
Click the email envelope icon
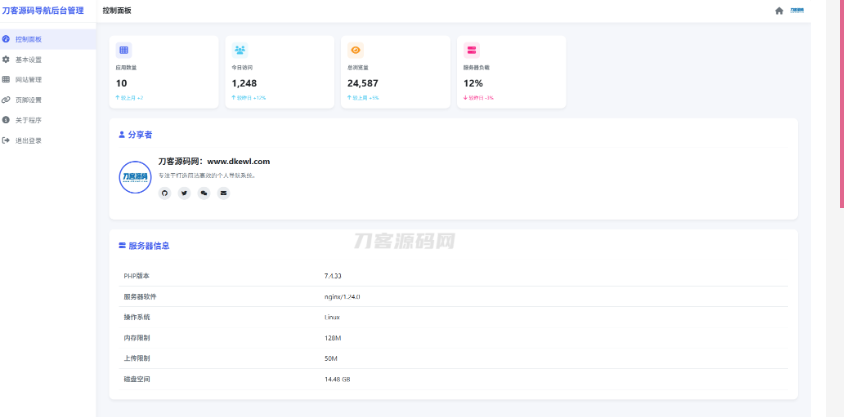click(223, 193)
